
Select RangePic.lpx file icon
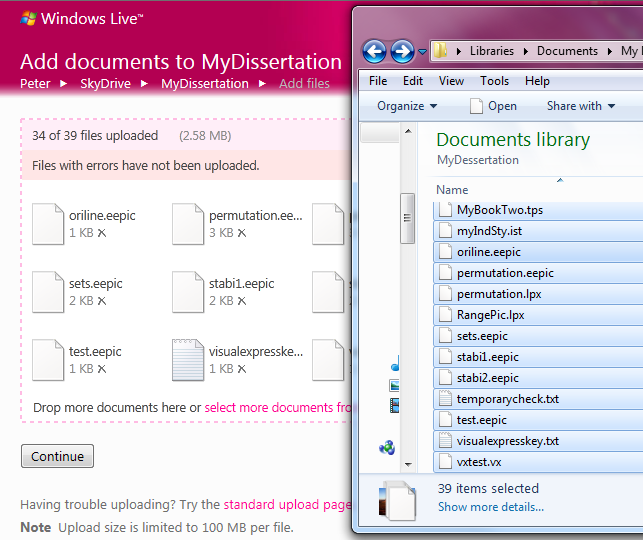[445, 315]
